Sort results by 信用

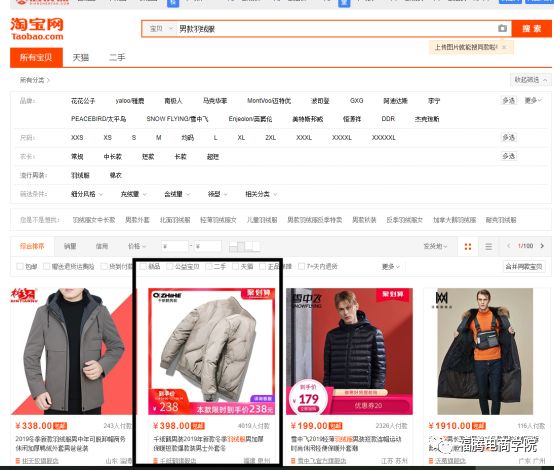pyautogui.click(x=102, y=246)
